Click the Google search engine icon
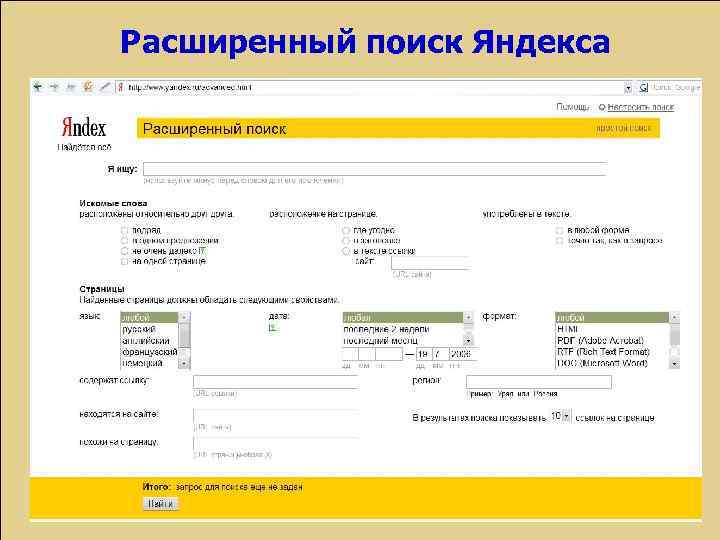 click(644, 87)
